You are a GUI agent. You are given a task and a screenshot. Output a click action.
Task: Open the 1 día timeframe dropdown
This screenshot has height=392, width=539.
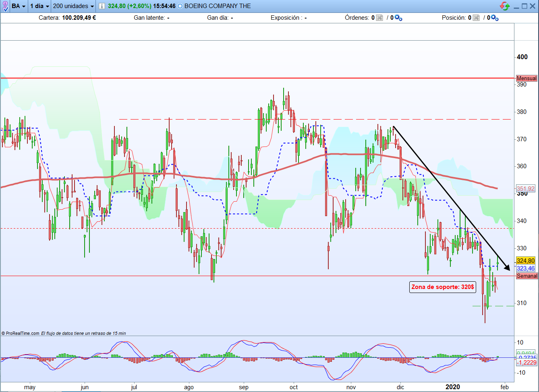40,6
